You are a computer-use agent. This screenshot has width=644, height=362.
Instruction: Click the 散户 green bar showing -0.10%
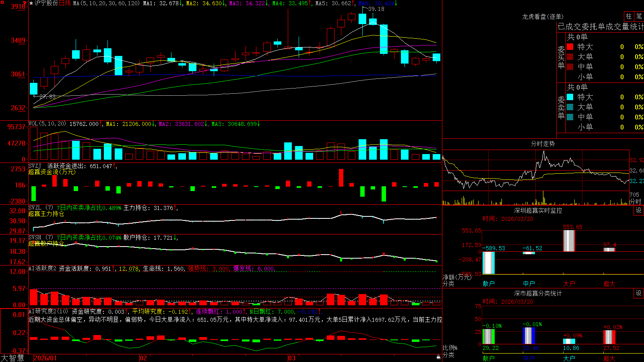[x=489, y=337]
